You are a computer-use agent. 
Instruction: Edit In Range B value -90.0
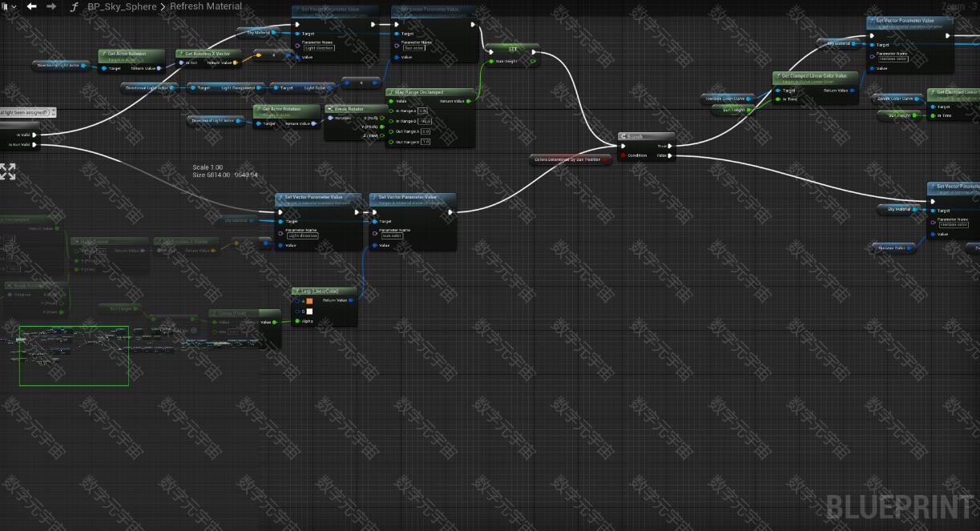pyautogui.click(x=425, y=122)
